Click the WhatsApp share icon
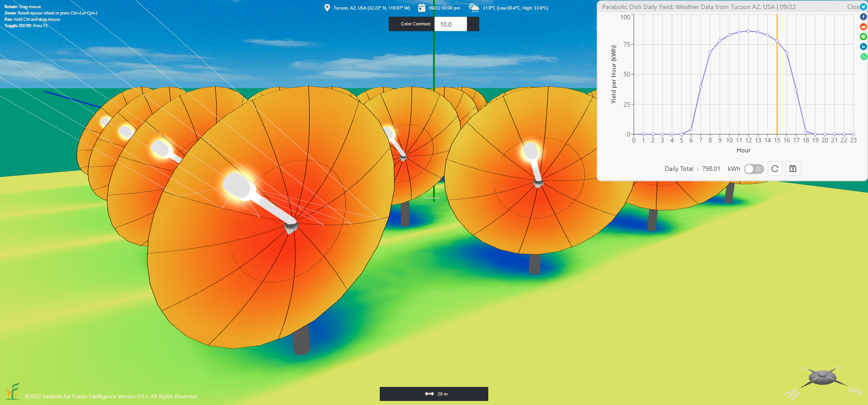Viewport: 868px width, 405px height. 863,57
